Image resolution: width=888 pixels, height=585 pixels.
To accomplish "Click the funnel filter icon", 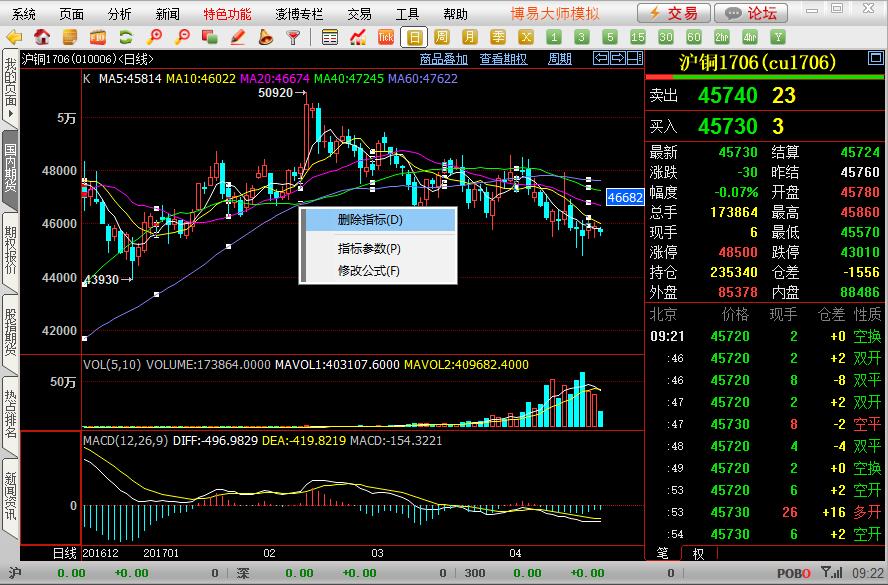I will [x=294, y=38].
